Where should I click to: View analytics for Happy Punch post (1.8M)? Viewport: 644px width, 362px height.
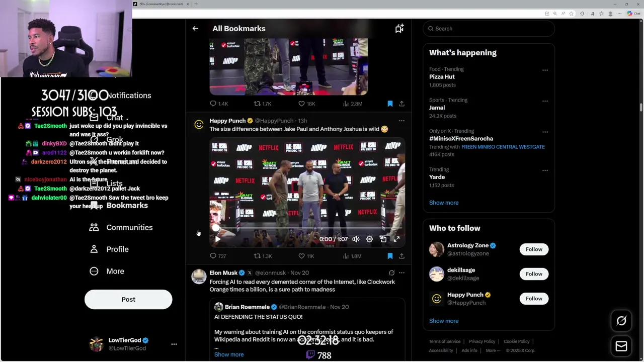(352, 256)
